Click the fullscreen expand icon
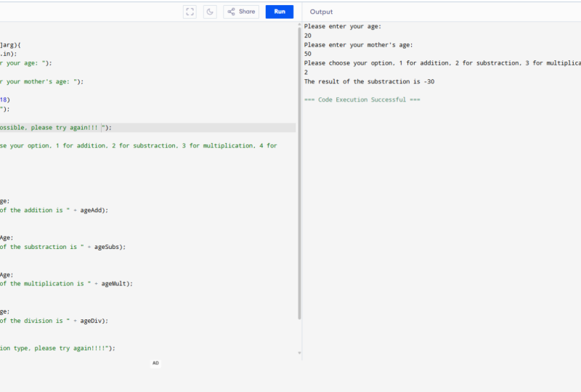Image resolution: width=581 pixels, height=392 pixels. click(x=190, y=12)
